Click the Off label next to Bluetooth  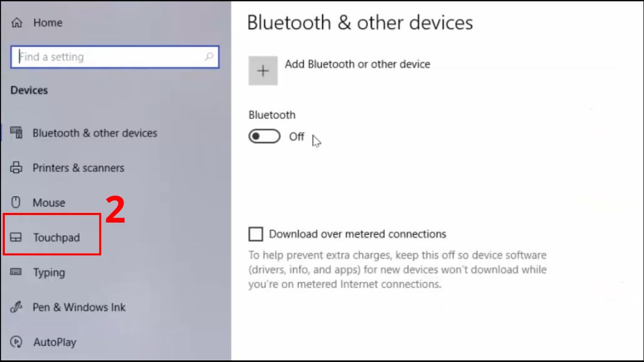(x=297, y=136)
